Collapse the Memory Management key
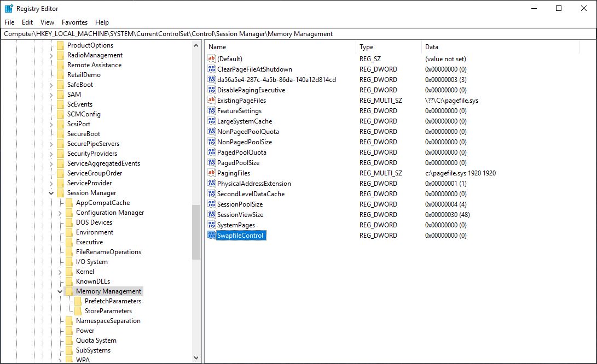The height and width of the screenshot is (364, 597). coord(60,291)
